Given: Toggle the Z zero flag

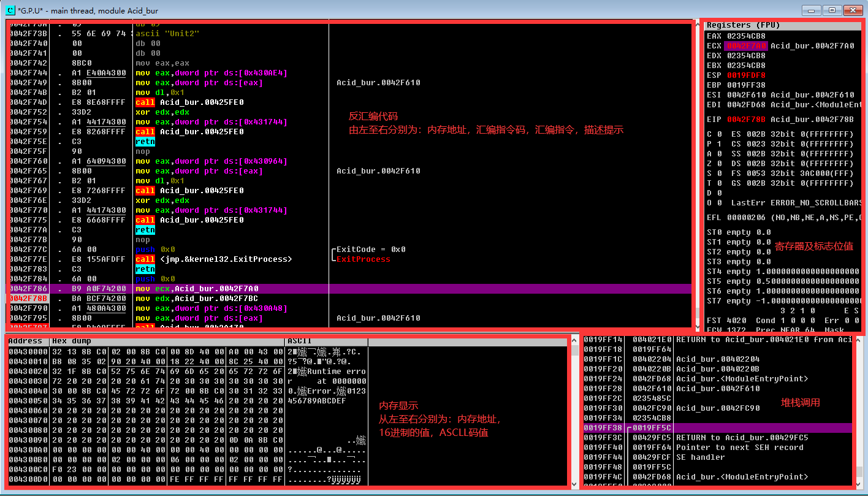Looking at the screenshot, I should [x=712, y=163].
